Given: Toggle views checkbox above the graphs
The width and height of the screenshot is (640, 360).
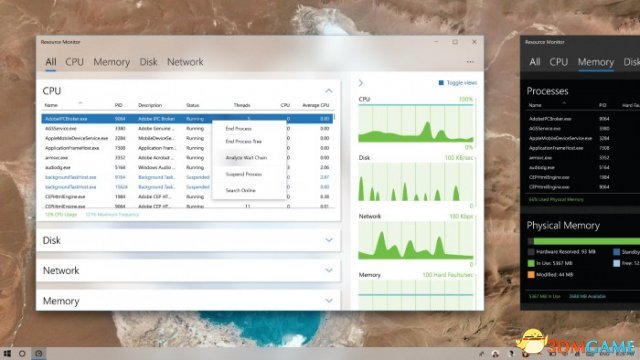Looking at the screenshot, I should (441, 83).
